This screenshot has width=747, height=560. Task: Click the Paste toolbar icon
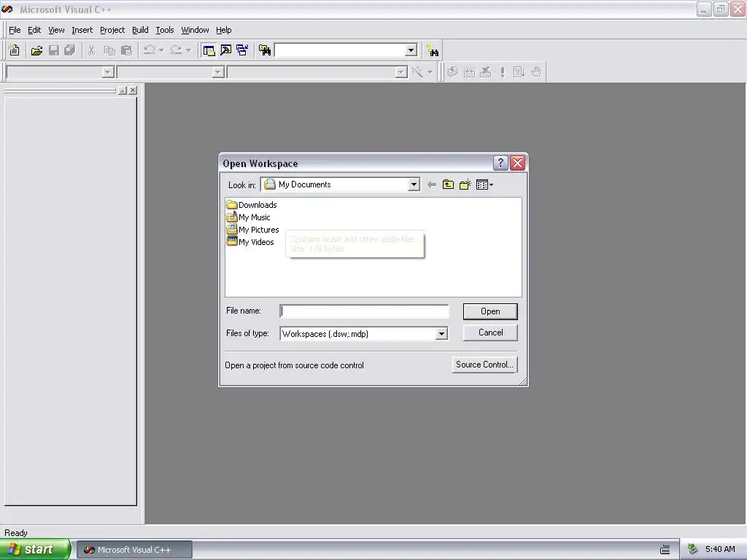[x=127, y=50]
